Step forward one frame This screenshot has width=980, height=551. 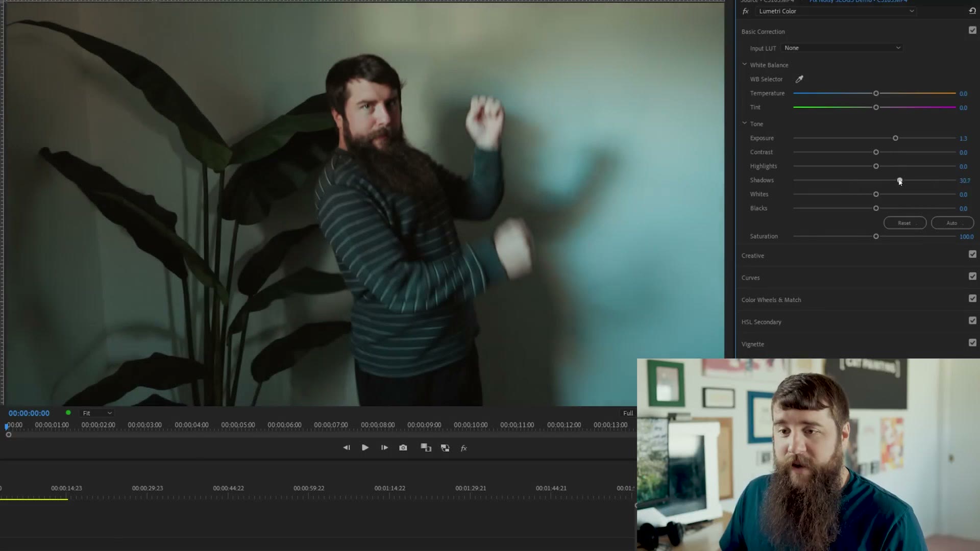[384, 447]
